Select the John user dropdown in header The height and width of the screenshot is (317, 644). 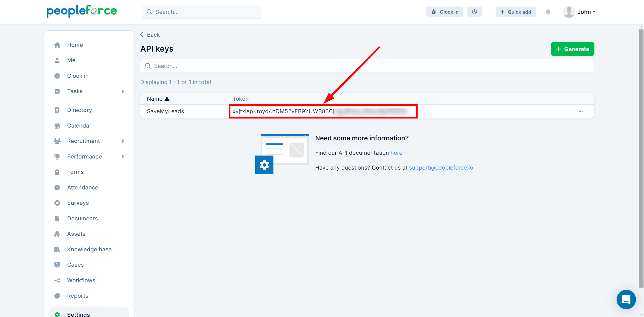click(x=584, y=12)
